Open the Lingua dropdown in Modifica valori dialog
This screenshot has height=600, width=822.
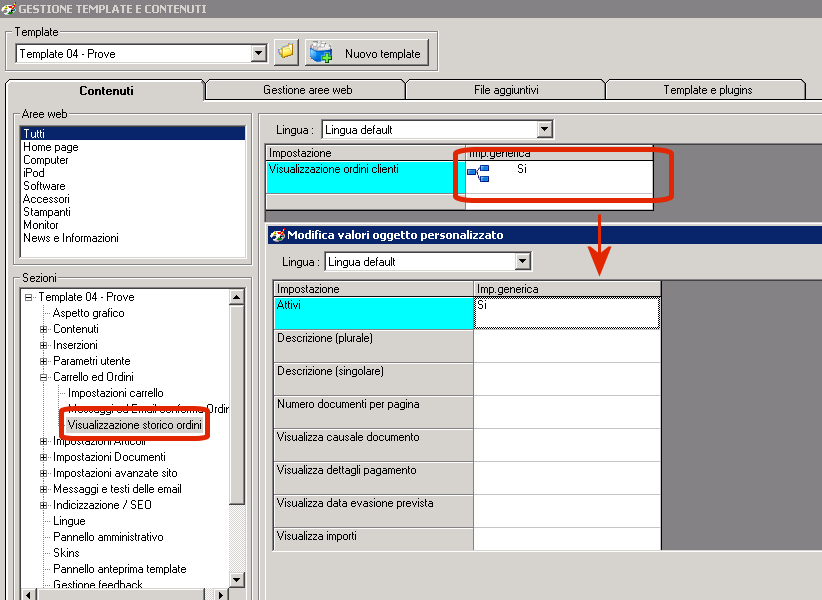click(523, 261)
